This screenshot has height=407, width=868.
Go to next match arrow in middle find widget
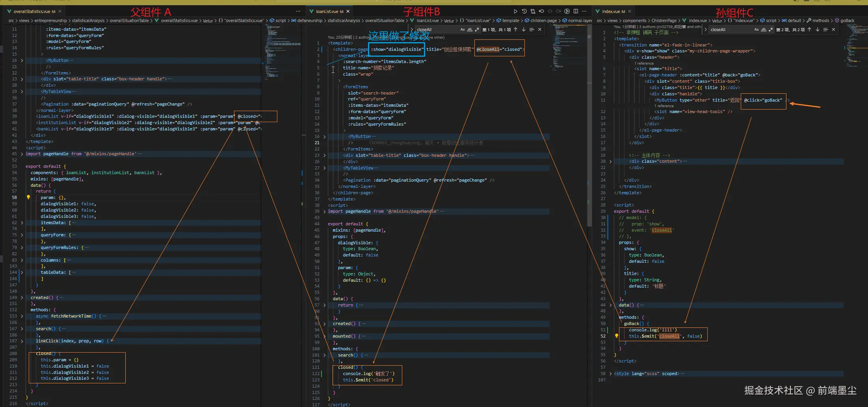tap(524, 30)
